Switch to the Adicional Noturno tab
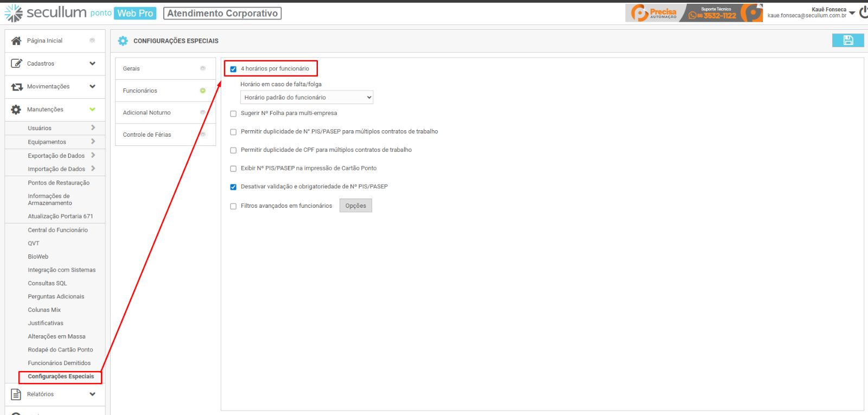Screen dimensions: 868x415 click(x=146, y=113)
